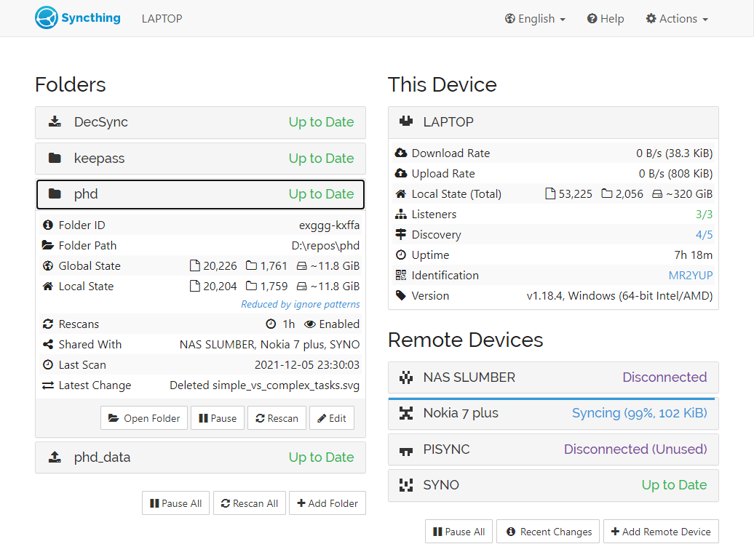Screen dimensions: 754x560
Task: Click the Add Folder button
Action: [x=327, y=503]
